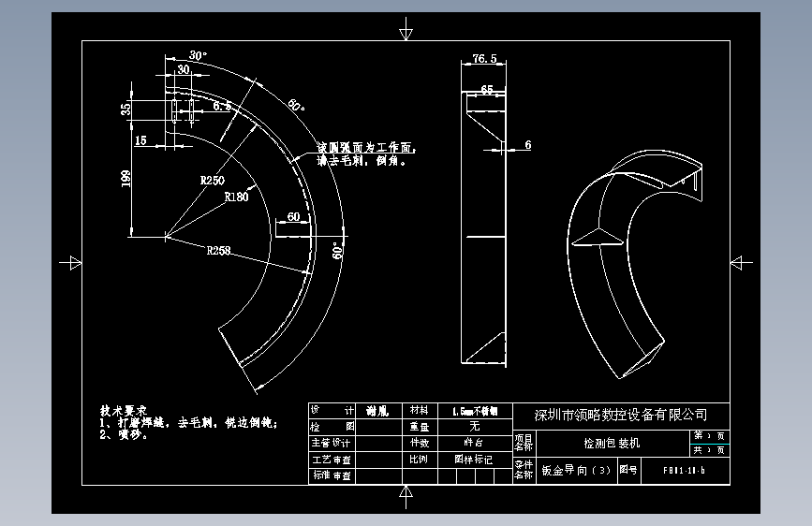812x526 pixels.
Task: Click the R250 radius dimension label
Action: point(213,180)
